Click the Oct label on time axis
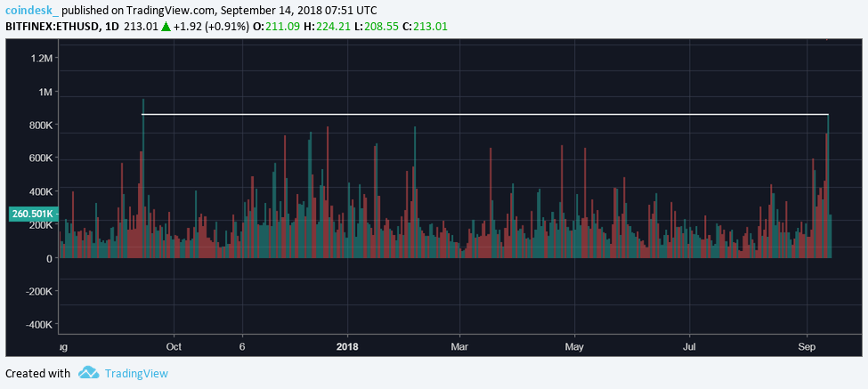Viewport: 868px width, 389px height. point(174,345)
